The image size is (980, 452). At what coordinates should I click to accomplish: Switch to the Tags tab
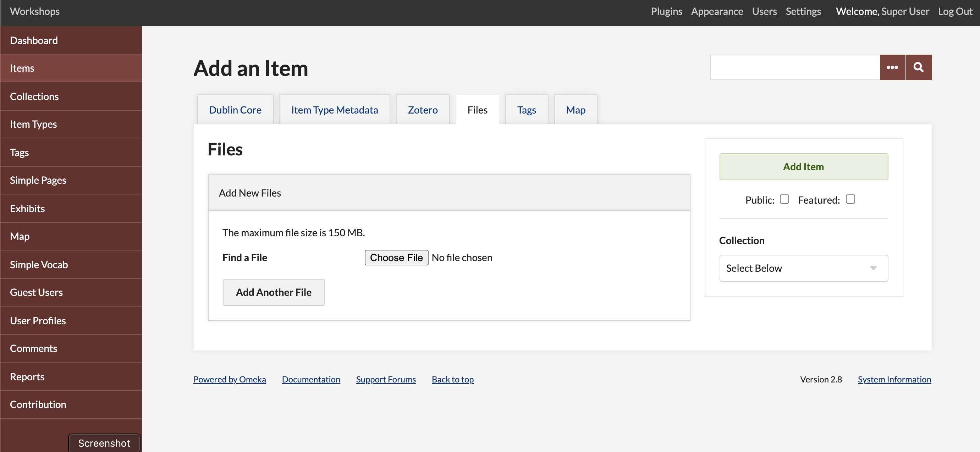click(x=527, y=109)
